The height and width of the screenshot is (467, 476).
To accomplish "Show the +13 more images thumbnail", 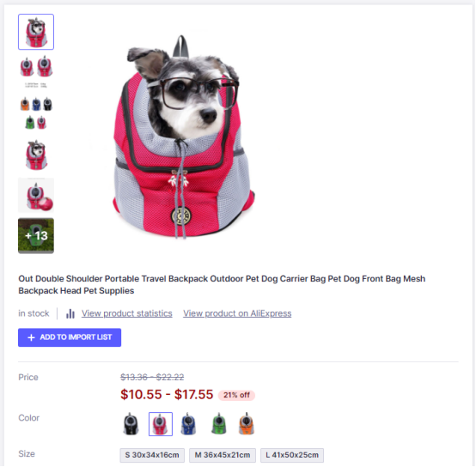I will pos(36,235).
